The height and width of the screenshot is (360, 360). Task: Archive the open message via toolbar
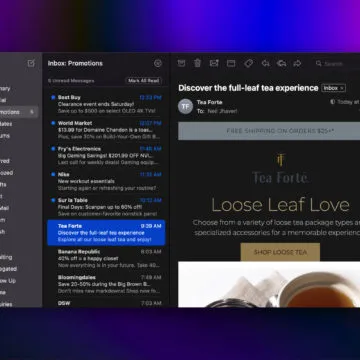click(x=181, y=63)
